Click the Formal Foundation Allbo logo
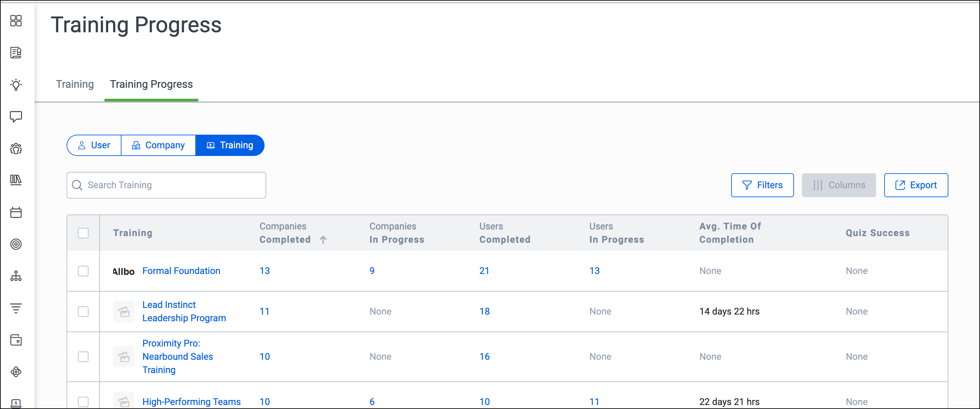The width and height of the screenshot is (980, 409). tap(124, 271)
